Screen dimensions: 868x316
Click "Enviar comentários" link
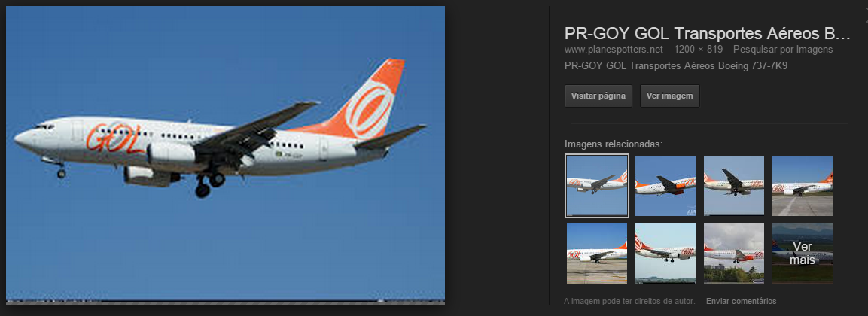(742, 301)
